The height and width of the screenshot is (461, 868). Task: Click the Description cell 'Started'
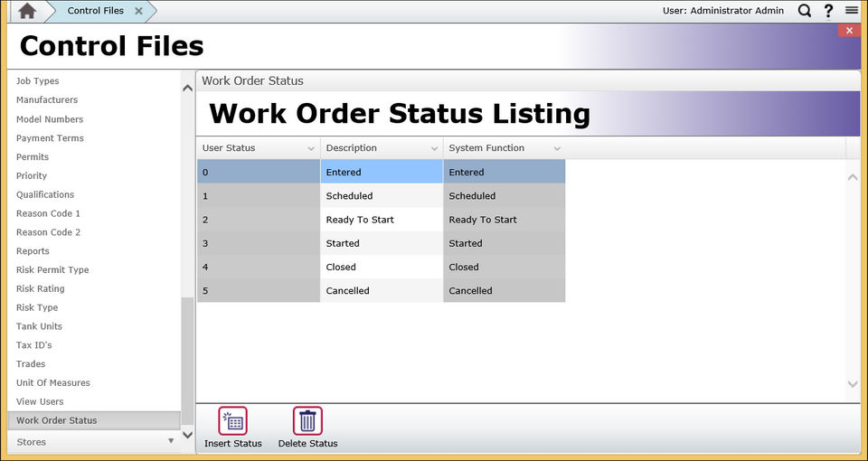[382, 243]
